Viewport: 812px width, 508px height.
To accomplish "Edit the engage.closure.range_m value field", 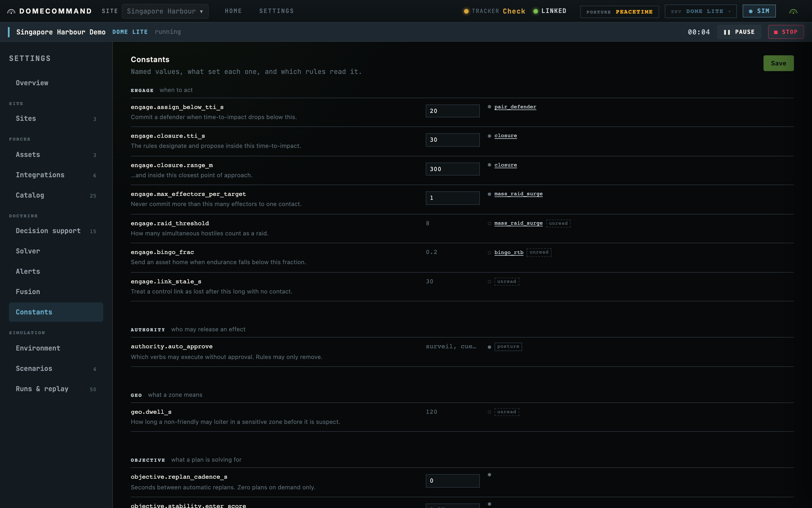I will coord(453,169).
